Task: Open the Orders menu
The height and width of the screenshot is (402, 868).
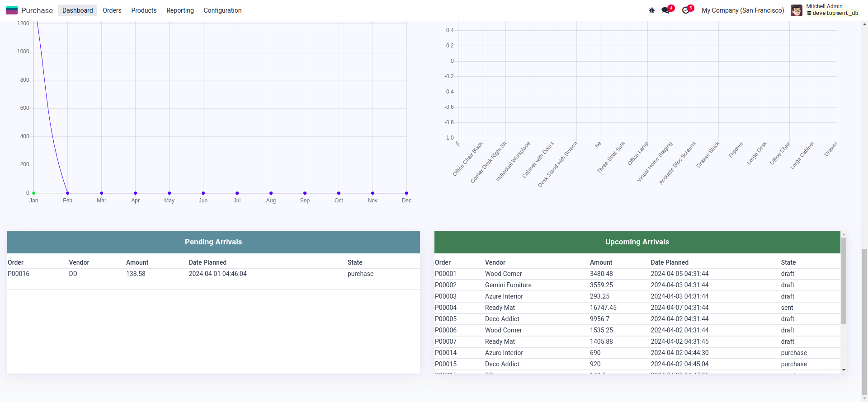Action: coord(112,10)
